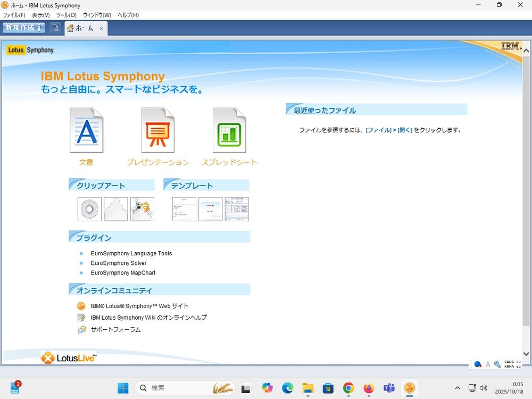Image resolution: width=532 pixels, height=399 pixels.
Task: Open the Windows Start menu
Action: tap(123, 388)
